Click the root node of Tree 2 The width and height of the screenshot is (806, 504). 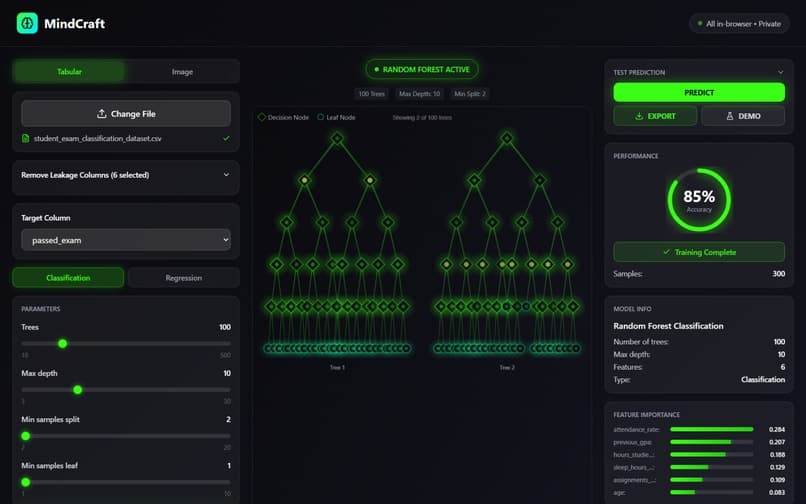(x=507, y=138)
